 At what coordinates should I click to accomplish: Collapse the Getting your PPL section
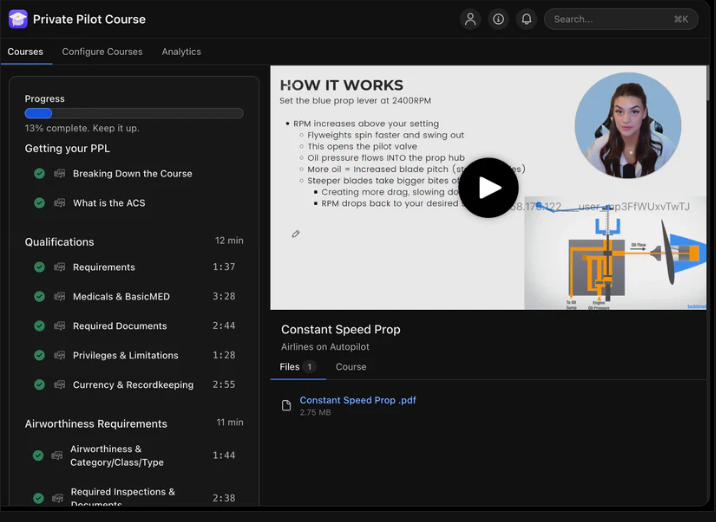(x=67, y=148)
